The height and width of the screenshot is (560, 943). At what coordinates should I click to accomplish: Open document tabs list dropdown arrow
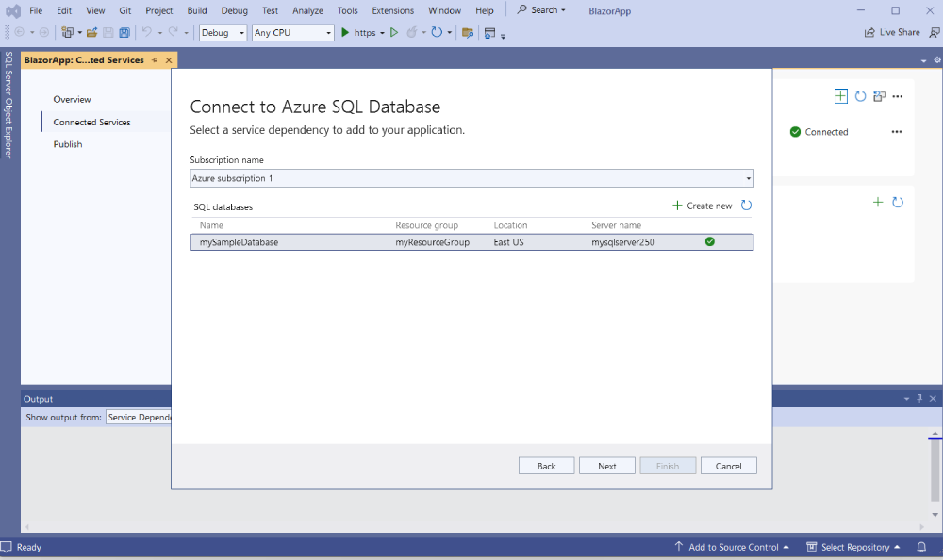coord(924,60)
